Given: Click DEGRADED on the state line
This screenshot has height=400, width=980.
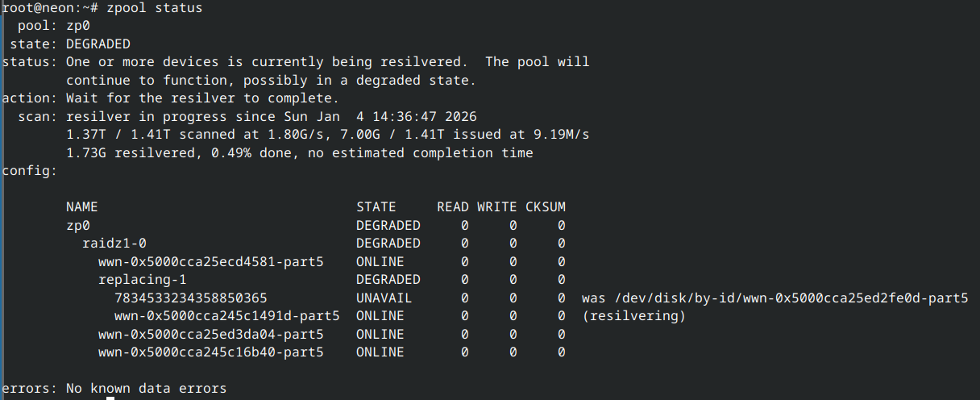Looking at the screenshot, I should (98, 44).
